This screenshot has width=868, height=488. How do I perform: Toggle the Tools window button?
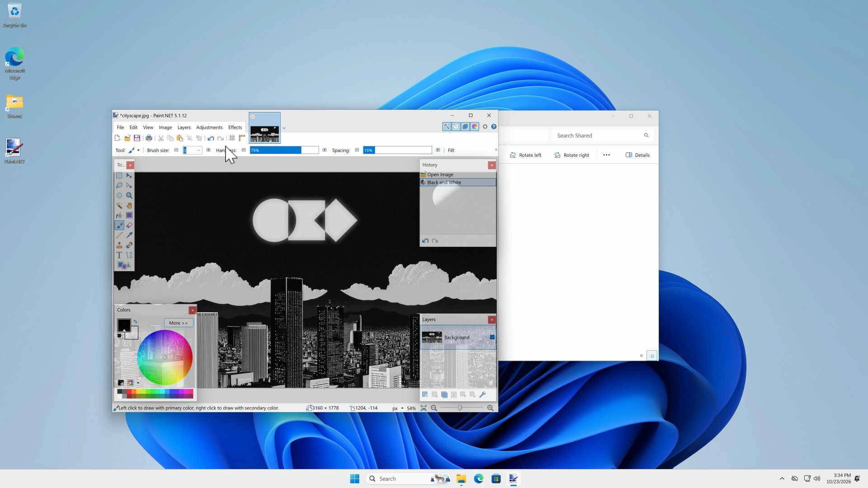pyautogui.click(x=446, y=127)
